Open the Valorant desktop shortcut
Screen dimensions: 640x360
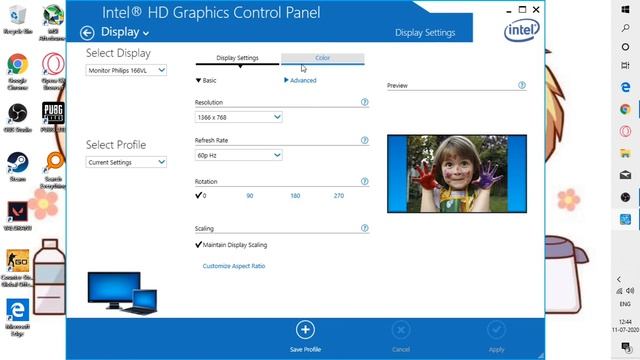[18, 216]
